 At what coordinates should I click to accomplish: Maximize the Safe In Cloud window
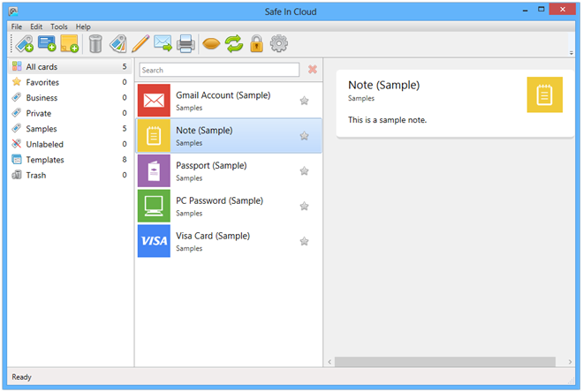coord(541,9)
